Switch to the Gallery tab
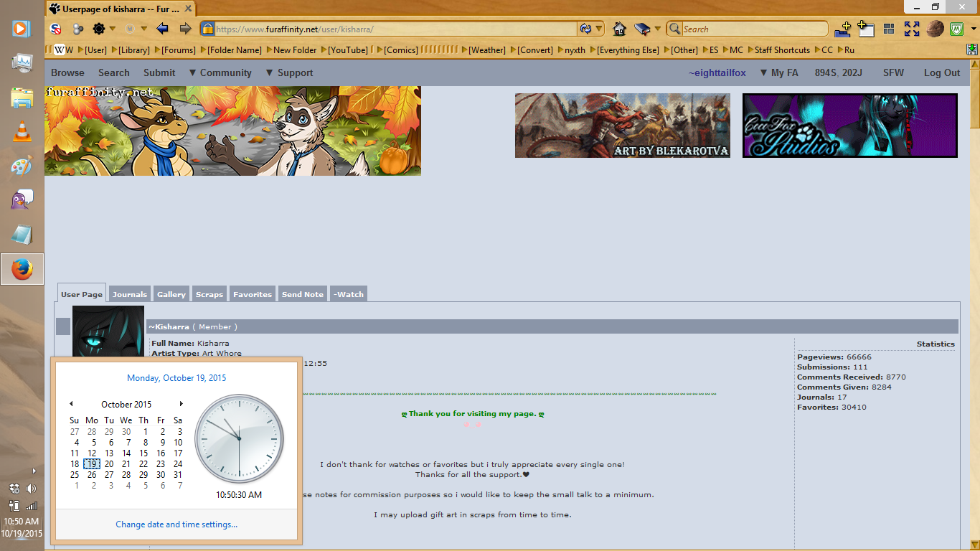The width and height of the screenshot is (980, 551). tap(171, 294)
